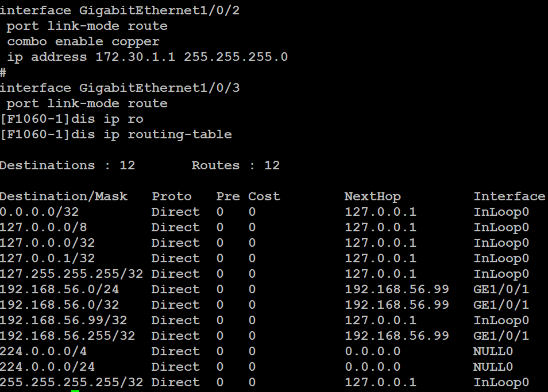
Task: Click the green cursor at the bottom
Action: click(75, 391)
